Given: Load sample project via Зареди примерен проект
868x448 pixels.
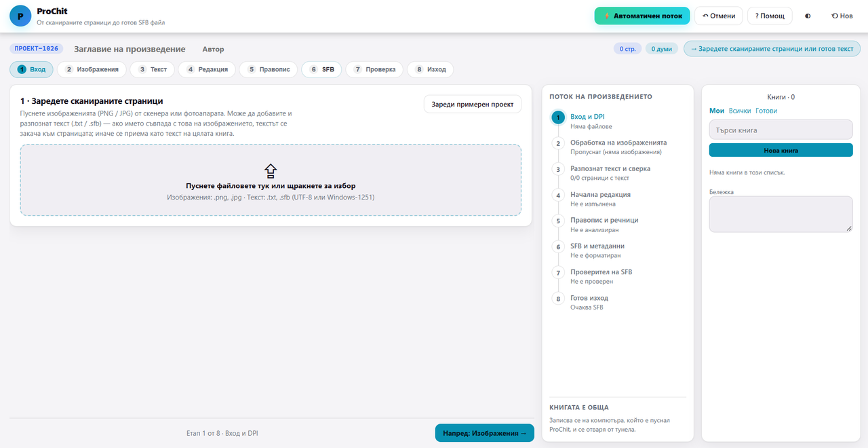Looking at the screenshot, I should [473, 104].
